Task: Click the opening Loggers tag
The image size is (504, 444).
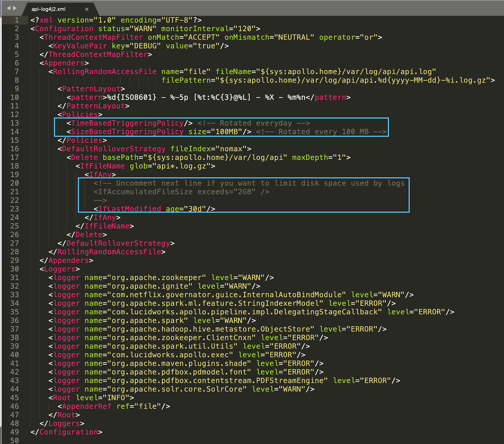Action: pos(60,269)
